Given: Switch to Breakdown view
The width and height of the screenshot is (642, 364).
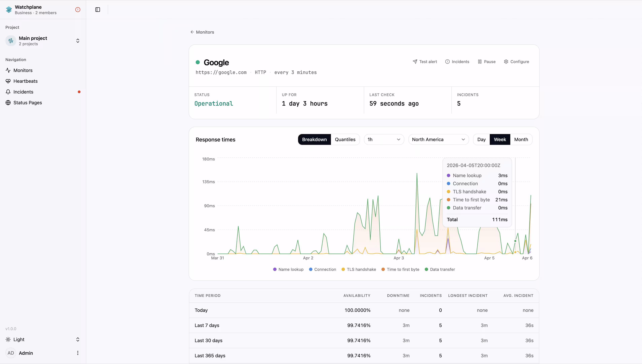Looking at the screenshot, I should [x=314, y=139].
